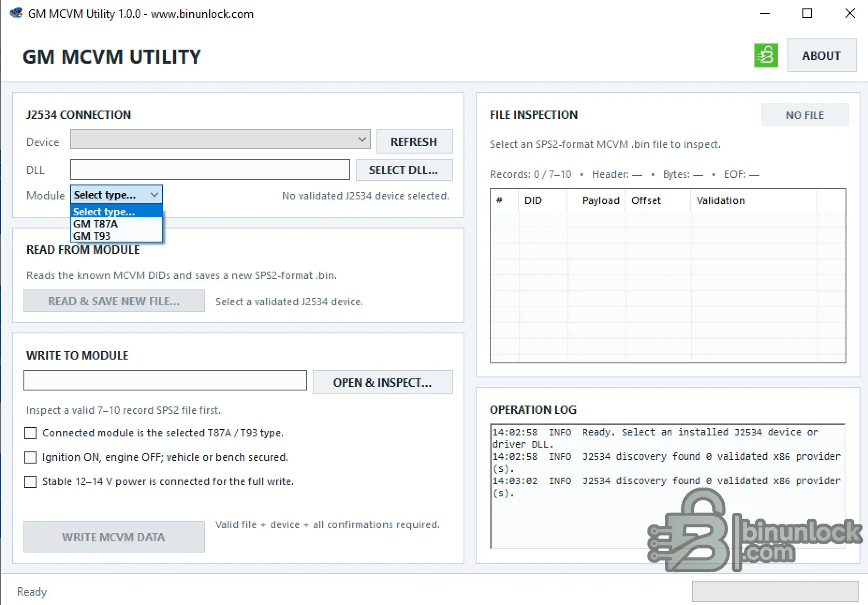Maximize the GM MCVM Utility window
Image resolution: width=868 pixels, height=605 pixels.
pos(807,14)
